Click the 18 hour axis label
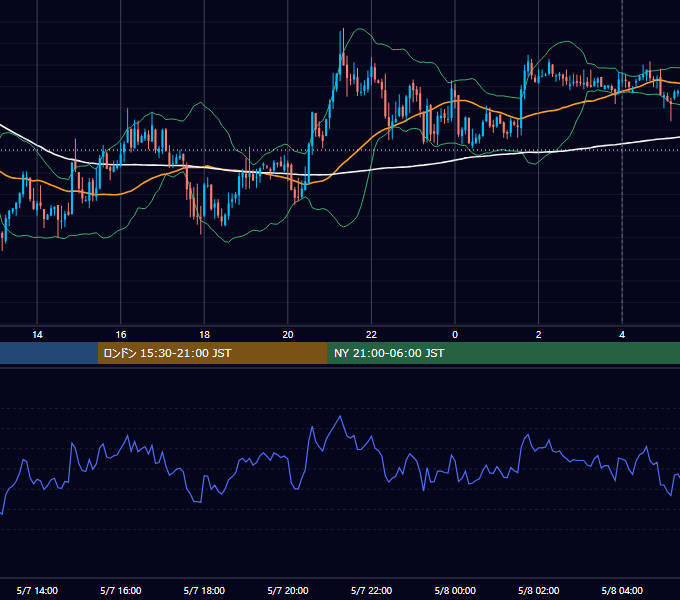The height and width of the screenshot is (600, 680). pyautogui.click(x=204, y=335)
